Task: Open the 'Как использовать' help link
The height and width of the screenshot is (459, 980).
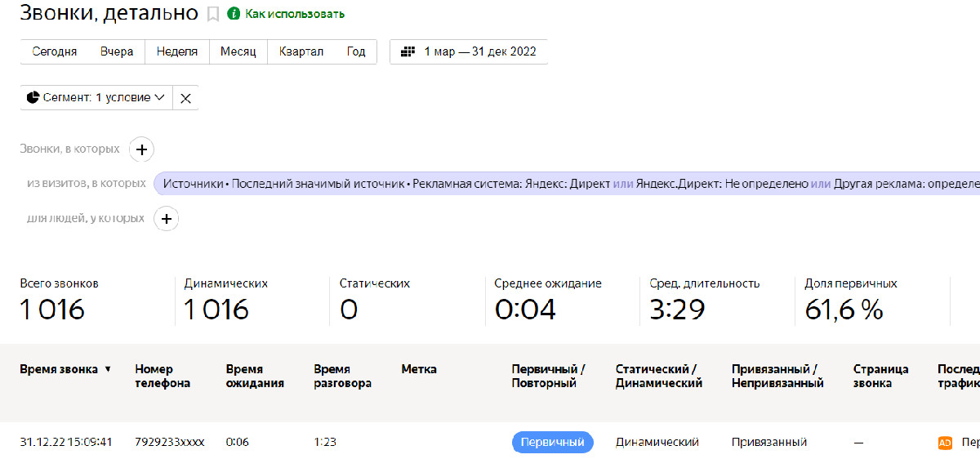Action: click(295, 14)
